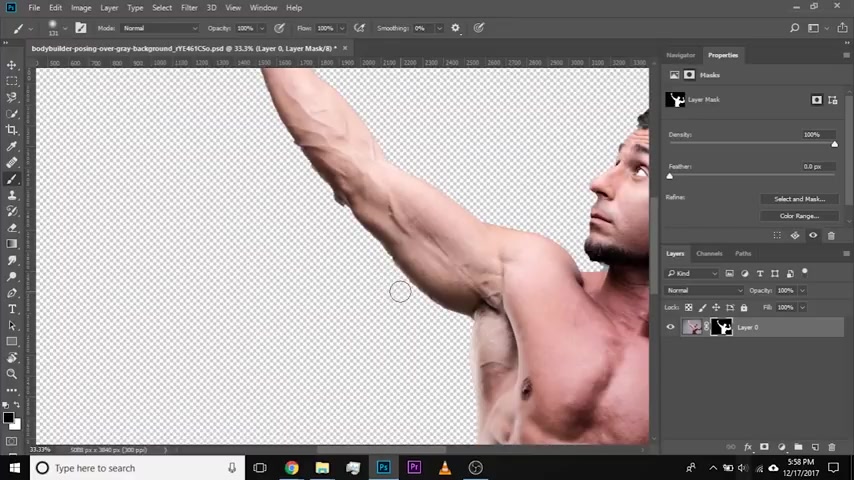Select the Move tool
Image resolution: width=854 pixels, height=480 pixels.
pos(11,65)
